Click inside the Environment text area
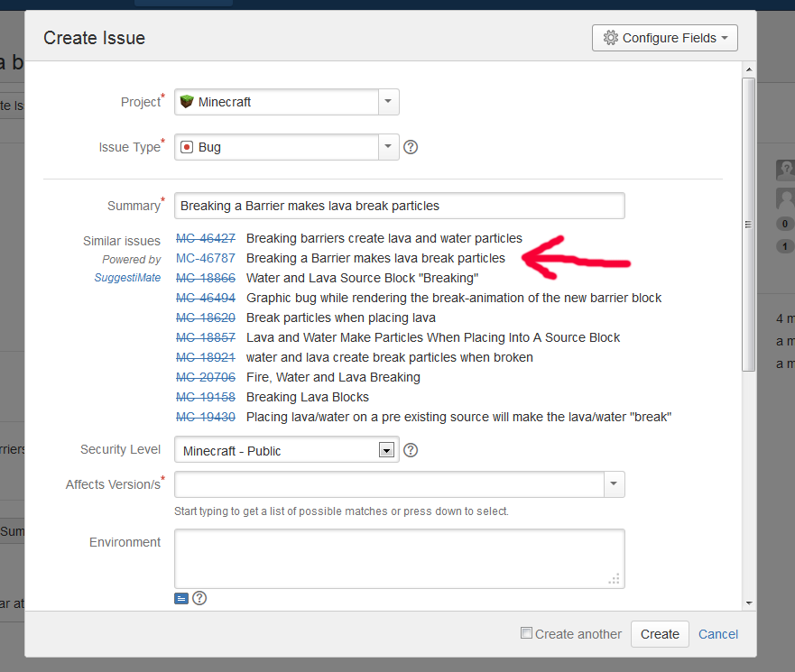Screen dimensions: 795x672 (x=399, y=558)
